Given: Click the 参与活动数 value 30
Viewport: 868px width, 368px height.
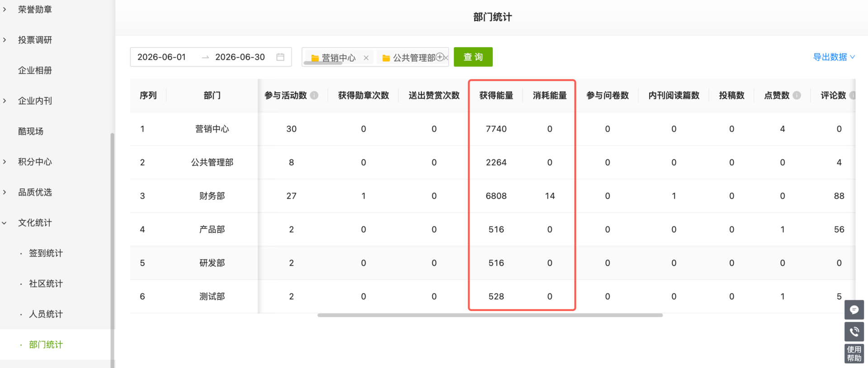Looking at the screenshot, I should pyautogui.click(x=292, y=129).
